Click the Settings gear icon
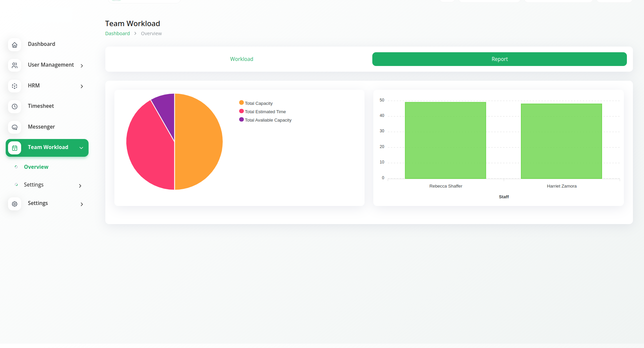644x348 pixels. coord(14,204)
